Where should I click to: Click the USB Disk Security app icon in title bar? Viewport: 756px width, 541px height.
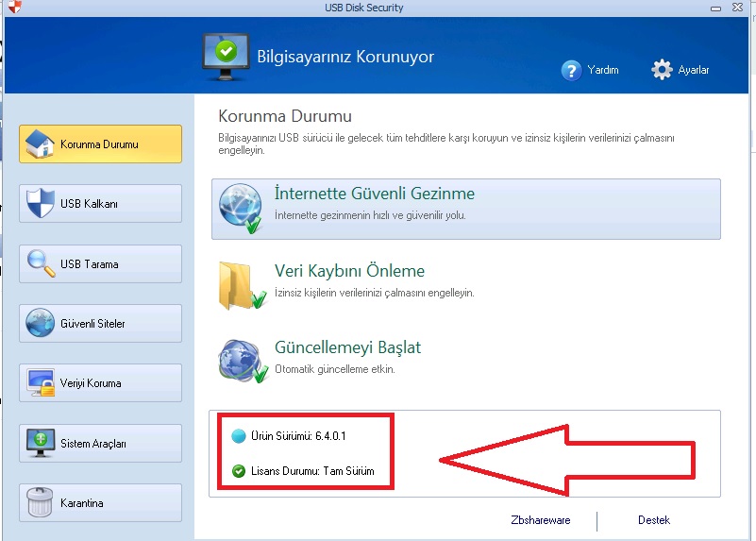[15, 7]
